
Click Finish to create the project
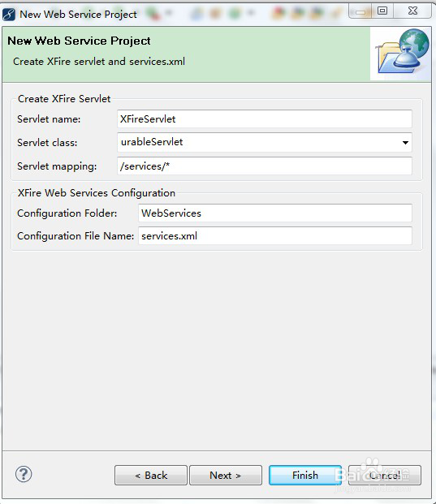pos(305,475)
